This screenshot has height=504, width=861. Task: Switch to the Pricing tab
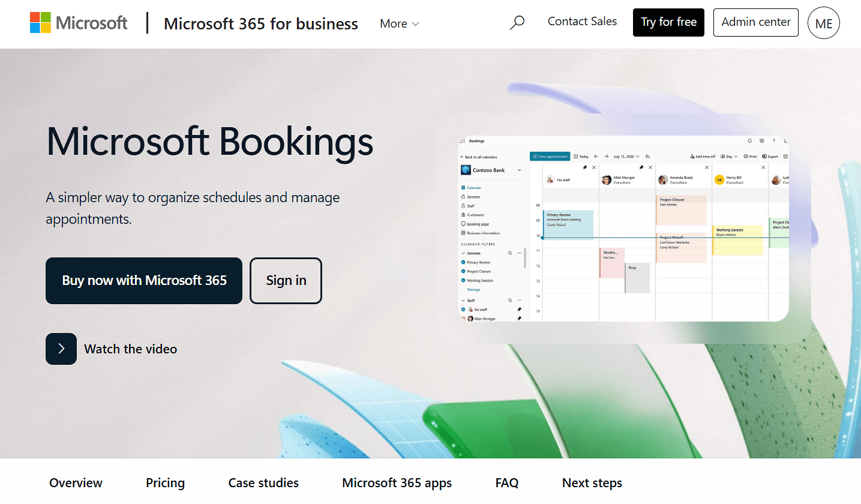[165, 482]
